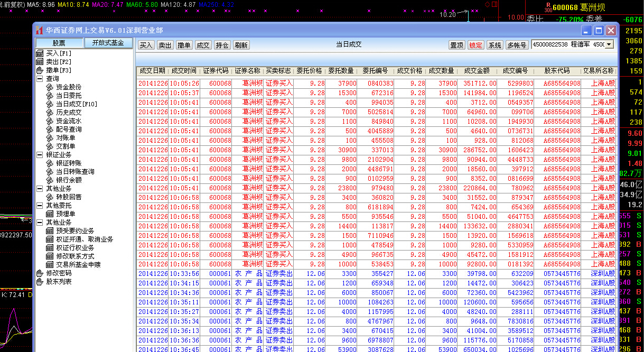Sort by 买卖标志 column header
Screen dimensions: 644x352
point(278,71)
